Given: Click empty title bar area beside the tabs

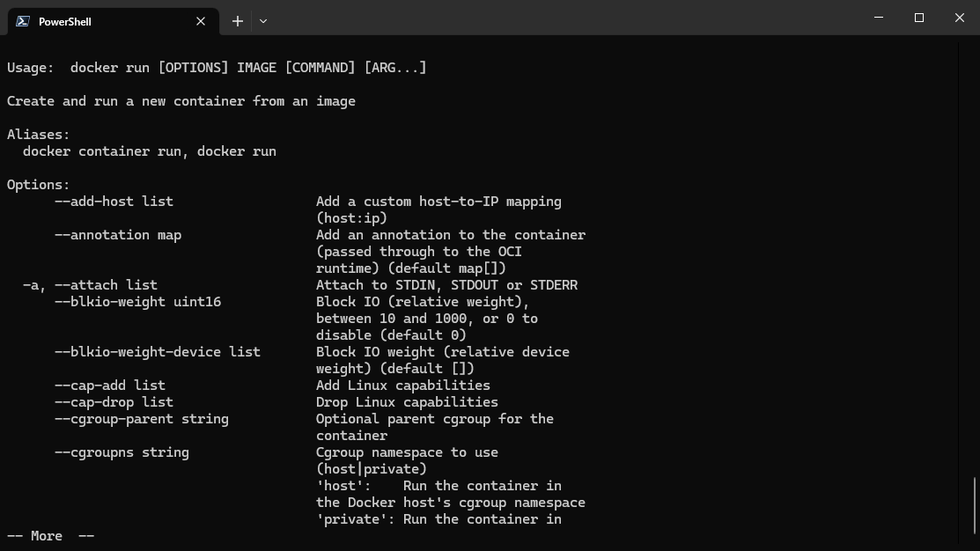Looking at the screenshot, I should coord(563,18).
